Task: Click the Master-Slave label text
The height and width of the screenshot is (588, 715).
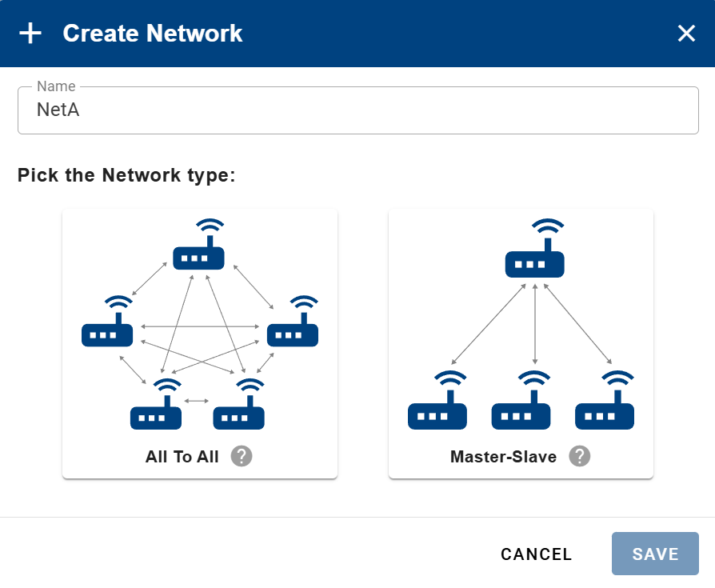Action: point(502,457)
